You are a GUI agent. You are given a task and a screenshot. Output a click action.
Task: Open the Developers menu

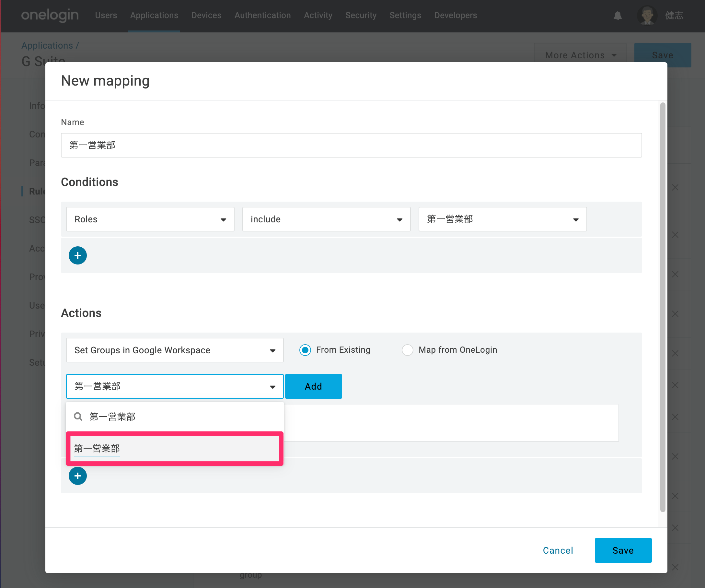[x=456, y=16]
